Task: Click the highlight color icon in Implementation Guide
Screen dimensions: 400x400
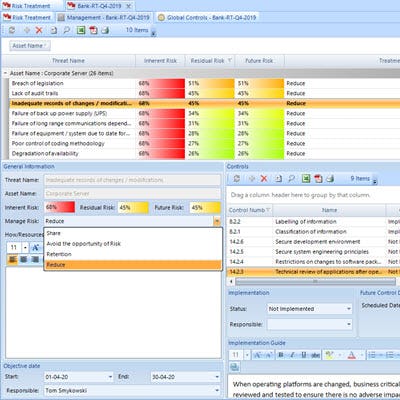Action: point(329,355)
